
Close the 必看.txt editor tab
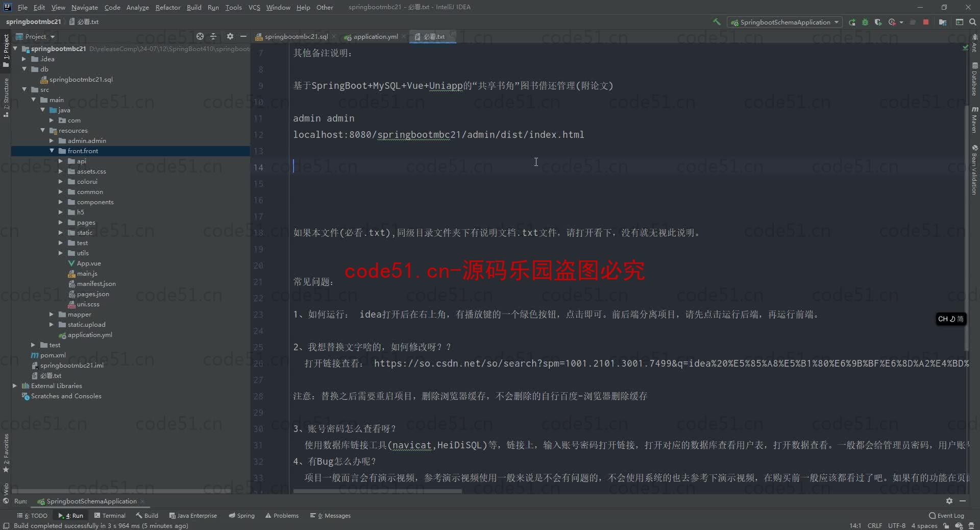click(451, 36)
